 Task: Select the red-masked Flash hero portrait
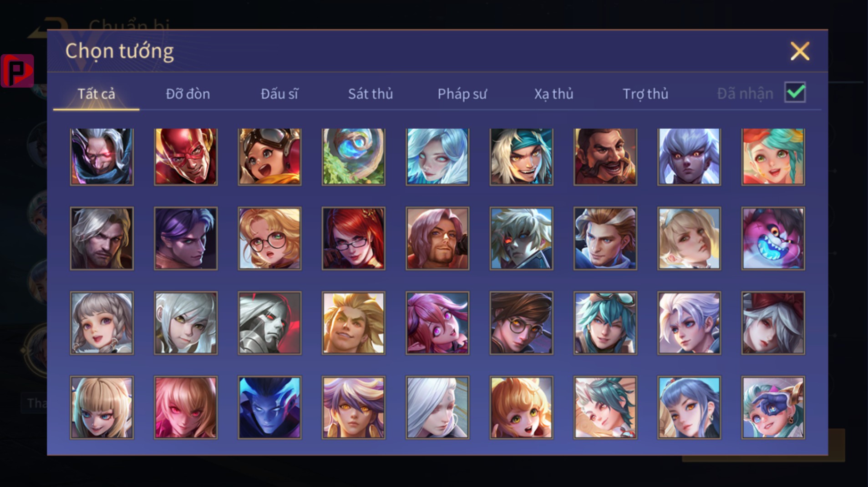pos(186,157)
